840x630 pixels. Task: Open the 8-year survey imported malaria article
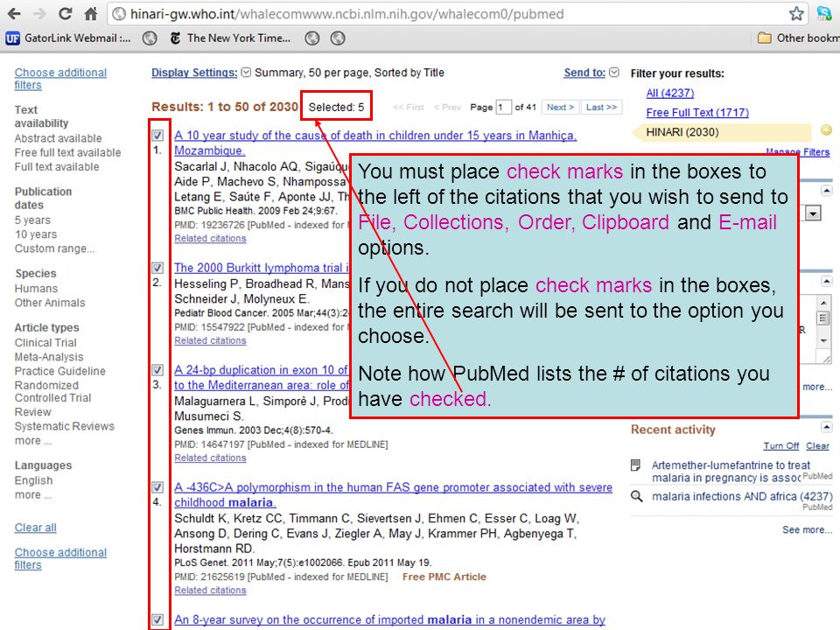(389, 619)
